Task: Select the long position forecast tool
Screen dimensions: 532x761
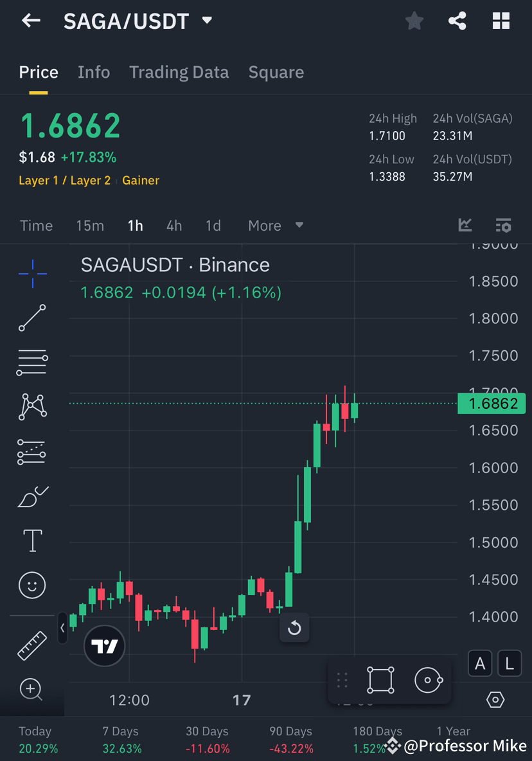Action: pos(31,451)
